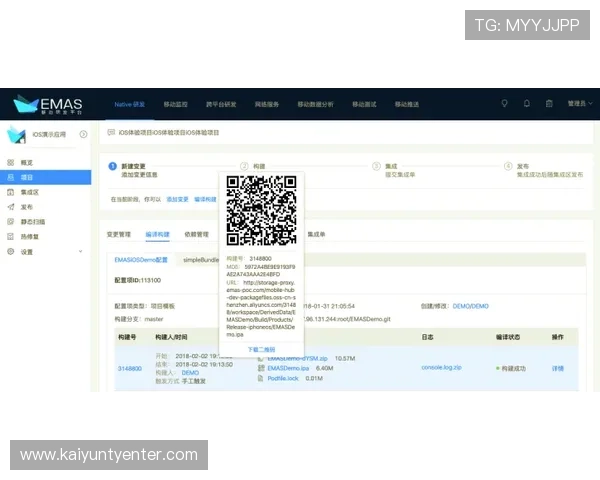600x480 pixels.
Task: Click the clipboard document icon in header
Action: click(549, 103)
